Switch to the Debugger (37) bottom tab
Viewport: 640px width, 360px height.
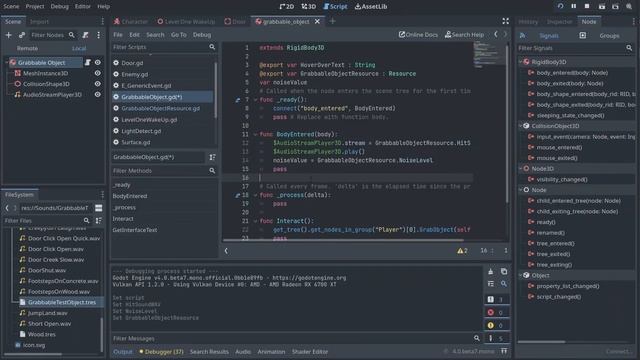(x=162, y=351)
